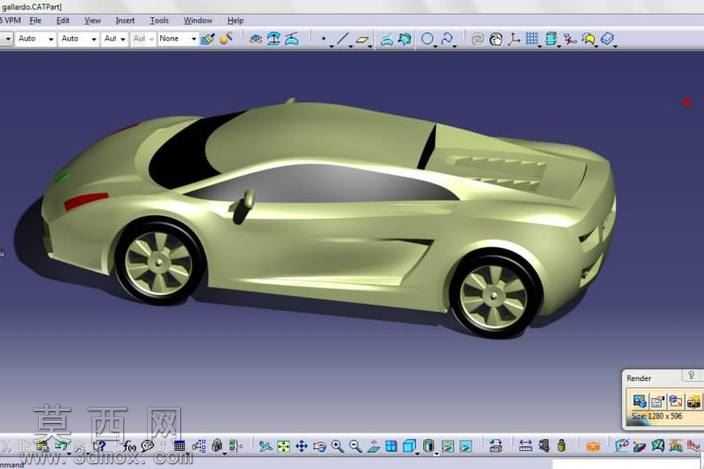
Task: Click the red compass marker in viewport
Action: (687, 102)
